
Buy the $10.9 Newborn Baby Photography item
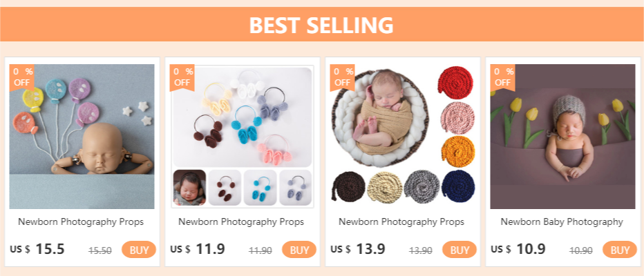[x=620, y=250]
